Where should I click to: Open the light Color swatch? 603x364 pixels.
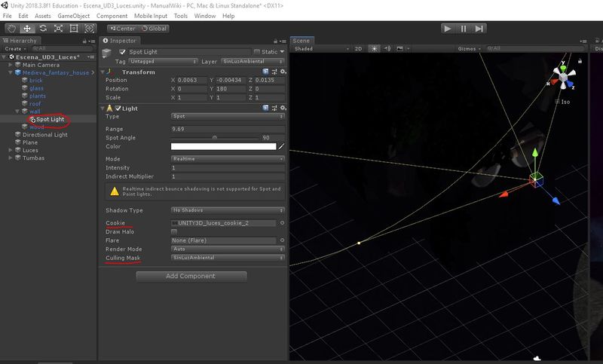pyautogui.click(x=223, y=146)
